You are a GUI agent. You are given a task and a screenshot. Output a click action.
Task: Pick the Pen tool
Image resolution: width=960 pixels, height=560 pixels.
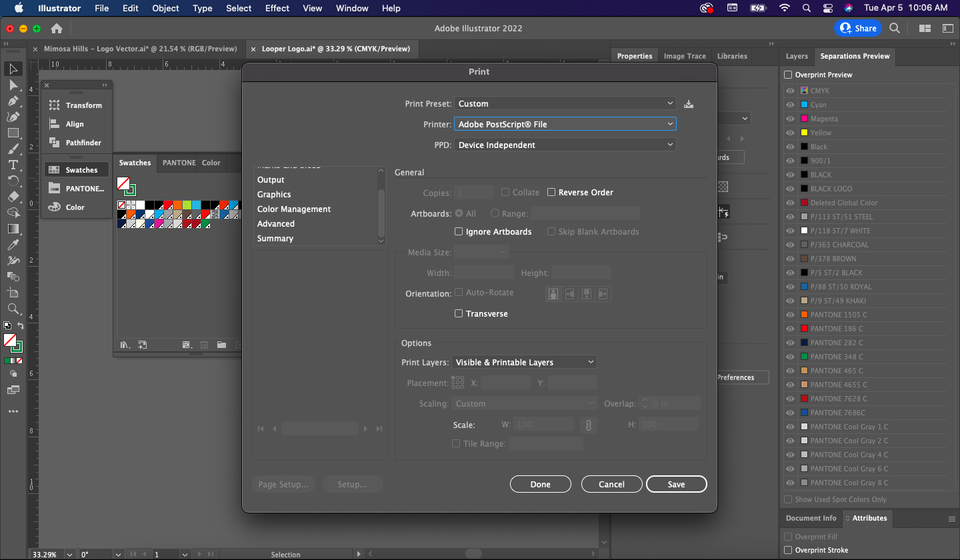(x=13, y=101)
